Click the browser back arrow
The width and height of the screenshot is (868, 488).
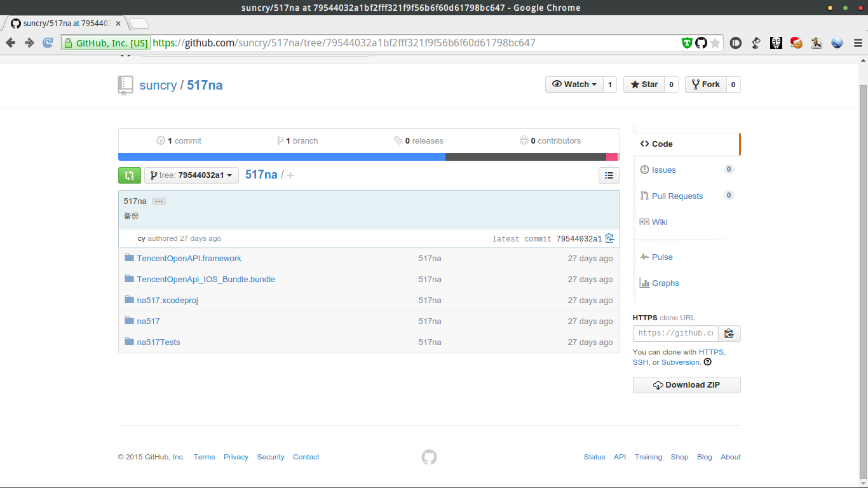(11, 43)
